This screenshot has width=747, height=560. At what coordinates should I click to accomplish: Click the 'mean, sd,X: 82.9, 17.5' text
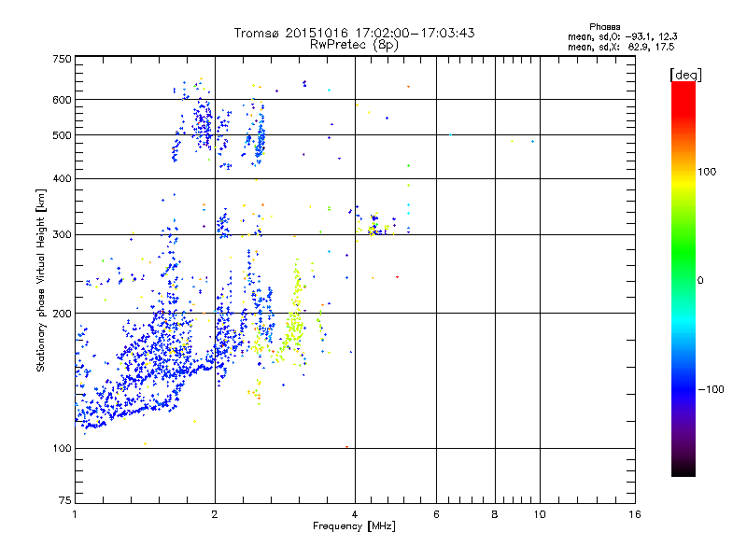[x=621, y=47]
